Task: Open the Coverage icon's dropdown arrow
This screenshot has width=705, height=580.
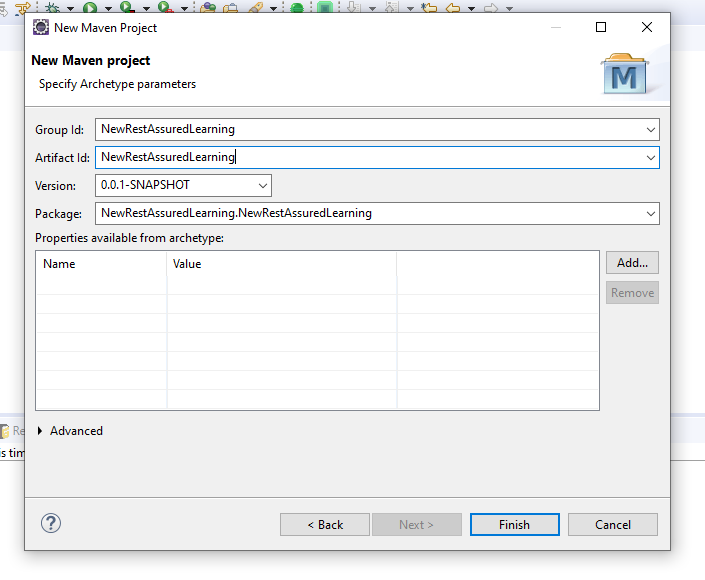Action: tap(146, 9)
